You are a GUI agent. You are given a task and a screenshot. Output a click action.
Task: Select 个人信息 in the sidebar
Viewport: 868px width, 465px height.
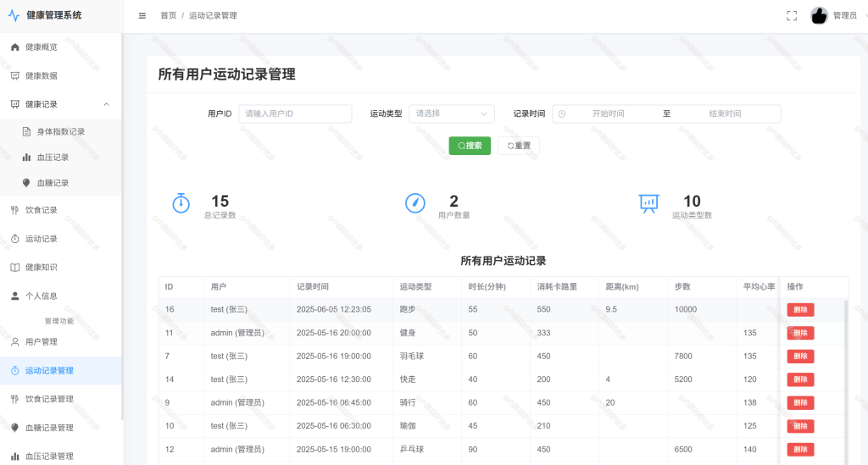(x=61, y=296)
